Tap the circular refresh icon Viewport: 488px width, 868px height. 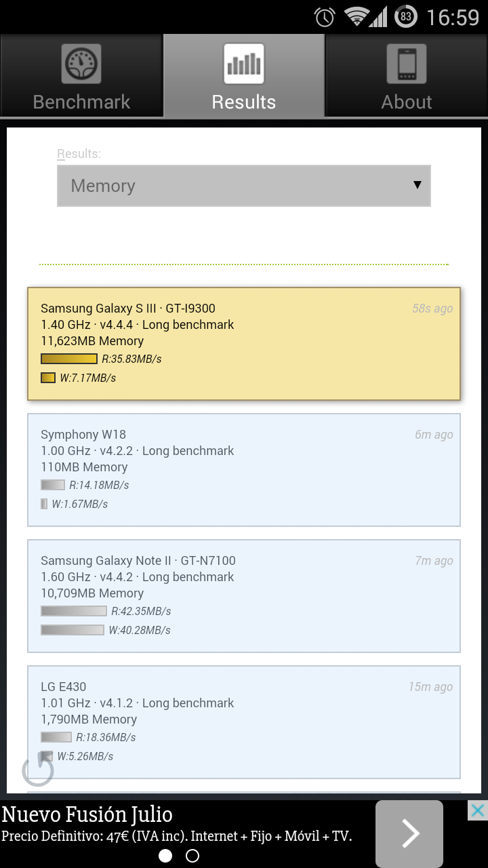38,769
